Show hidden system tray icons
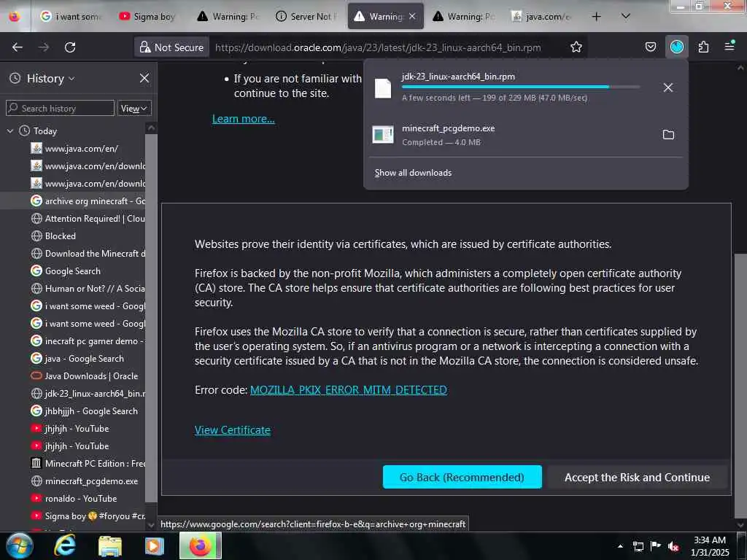Image resolution: width=747 pixels, height=560 pixels. click(620, 545)
